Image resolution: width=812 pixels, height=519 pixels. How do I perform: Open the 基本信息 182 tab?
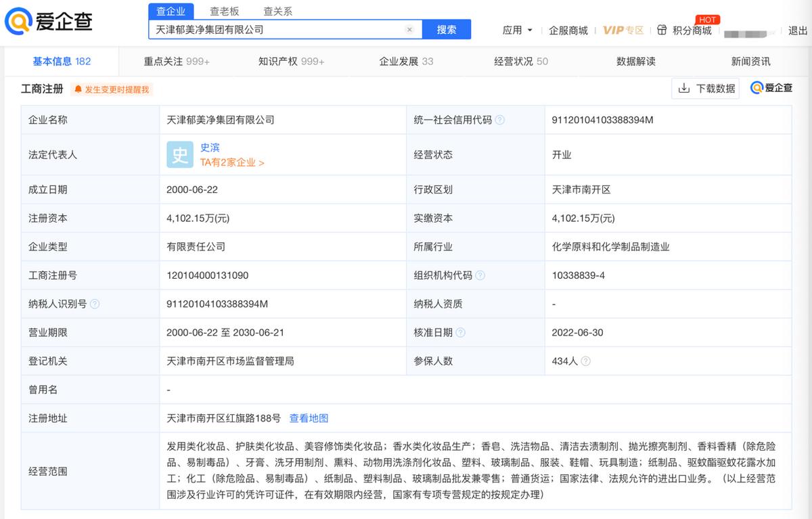62,61
